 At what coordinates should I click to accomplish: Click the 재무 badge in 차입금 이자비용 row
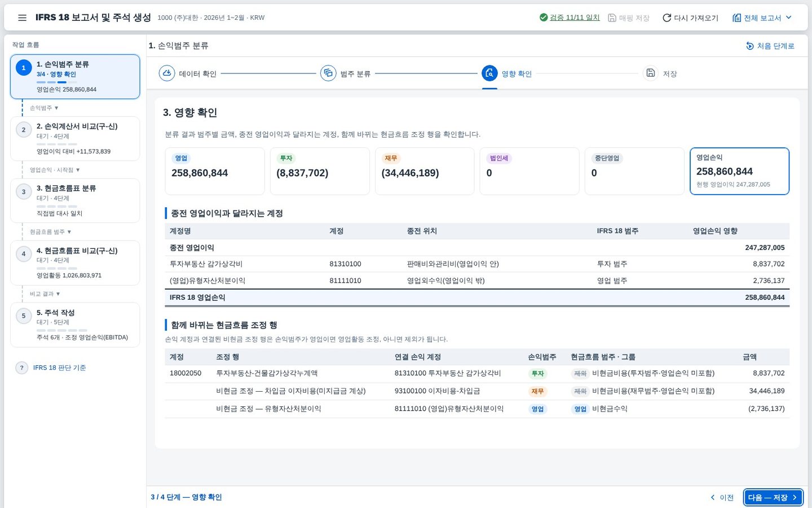coord(537,391)
